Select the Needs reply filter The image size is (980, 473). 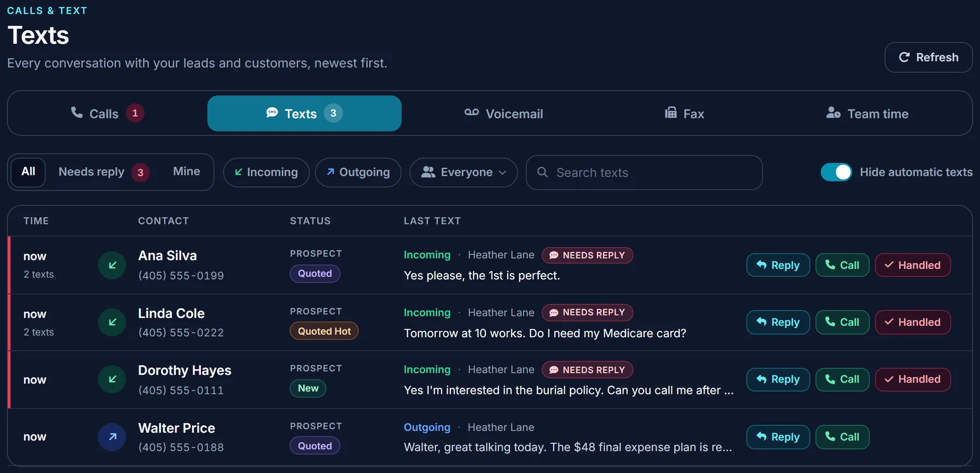(x=103, y=172)
